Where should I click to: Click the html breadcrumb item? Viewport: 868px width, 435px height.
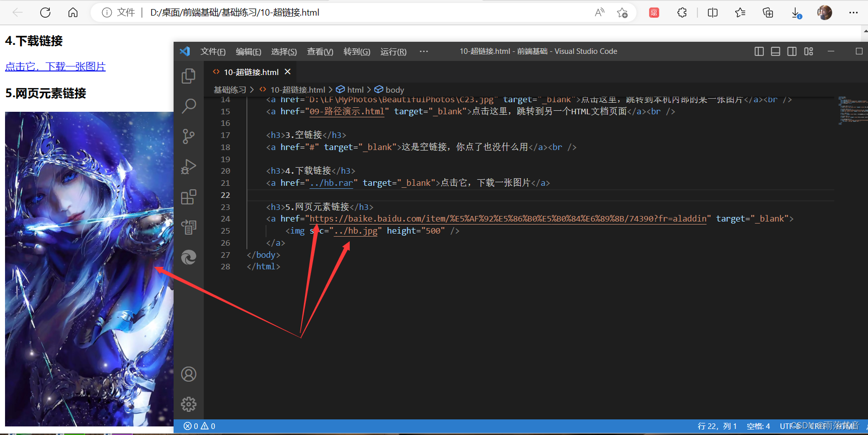pyautogui.click(x=355, y=90)
